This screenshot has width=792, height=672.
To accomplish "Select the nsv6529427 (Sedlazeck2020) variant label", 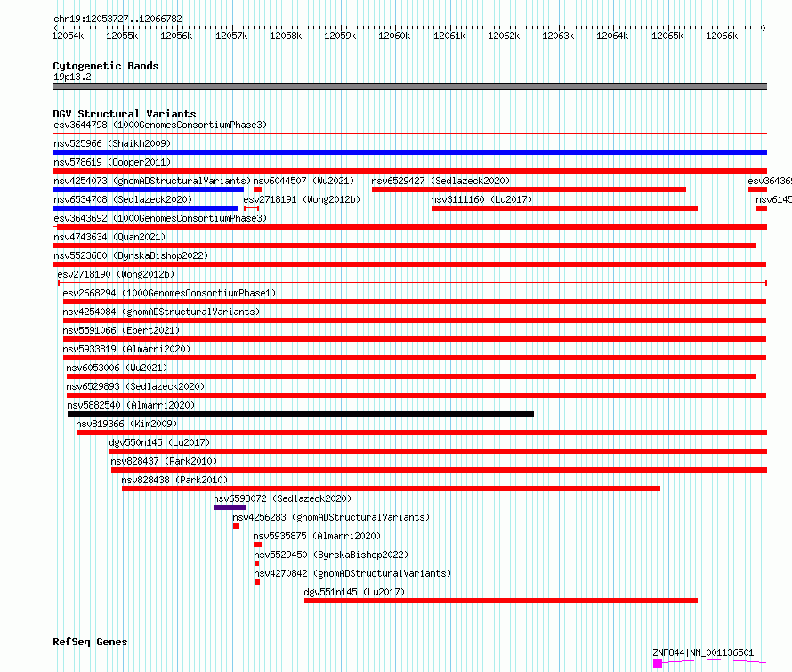I will click(440, 181).
